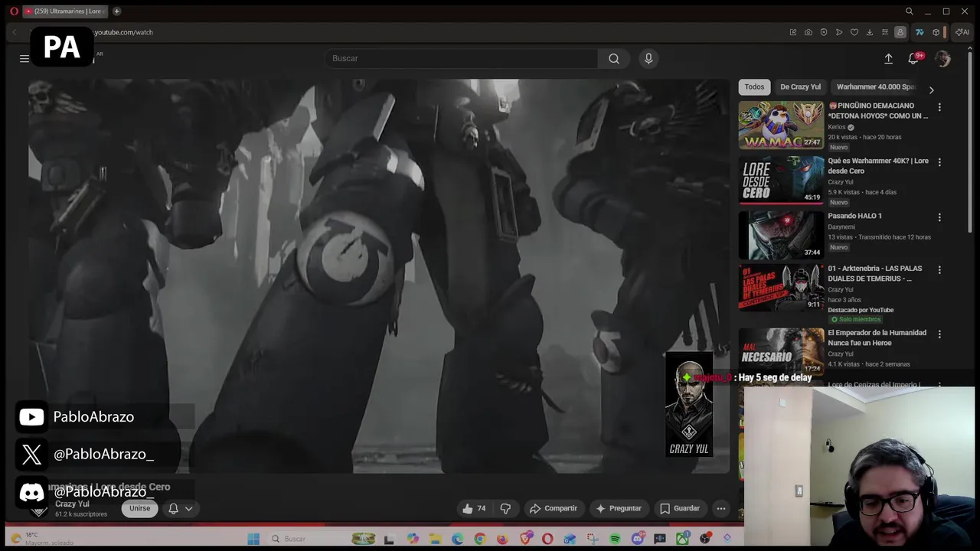
Task: Click the youtube.com/watch address bar
Action: [x=123, y=32]
